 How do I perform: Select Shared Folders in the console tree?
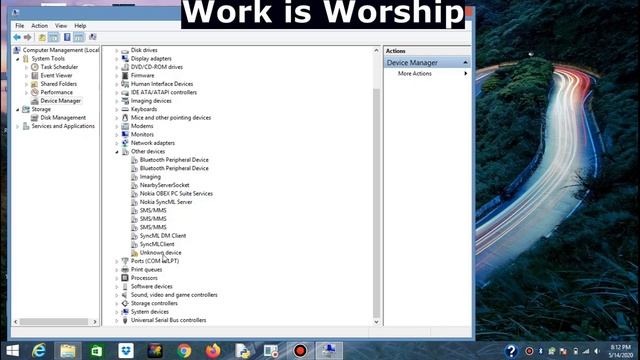[x=58, y=84]
